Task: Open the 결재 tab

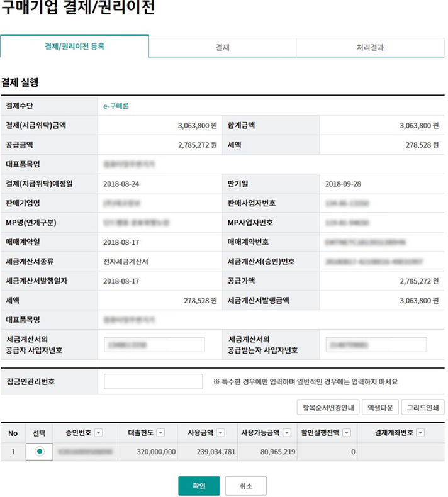Action: (x=222, y=47)
